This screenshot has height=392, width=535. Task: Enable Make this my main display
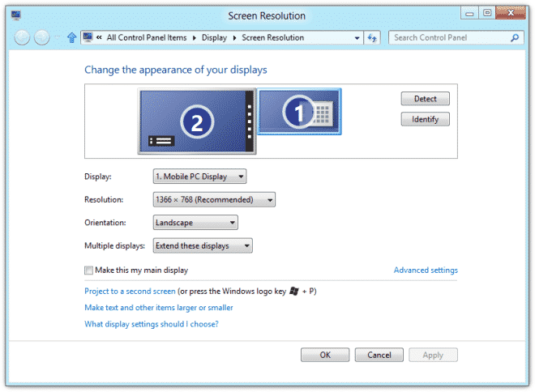pyautogui.click(x=89, y=271)
